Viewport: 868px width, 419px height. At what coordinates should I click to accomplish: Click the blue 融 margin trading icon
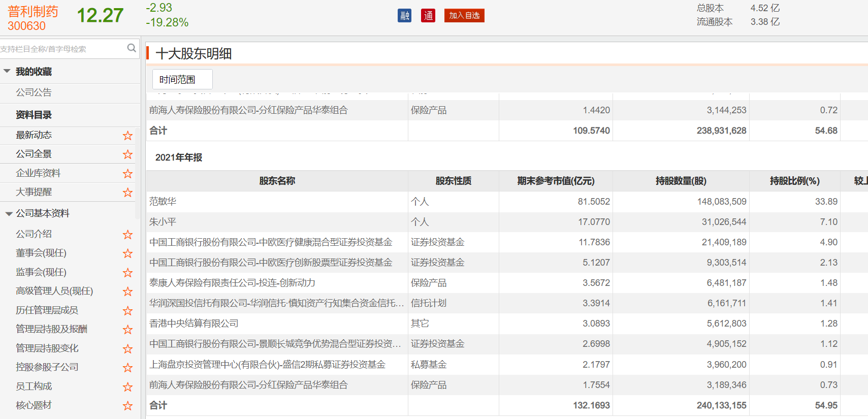pos(404,16)
